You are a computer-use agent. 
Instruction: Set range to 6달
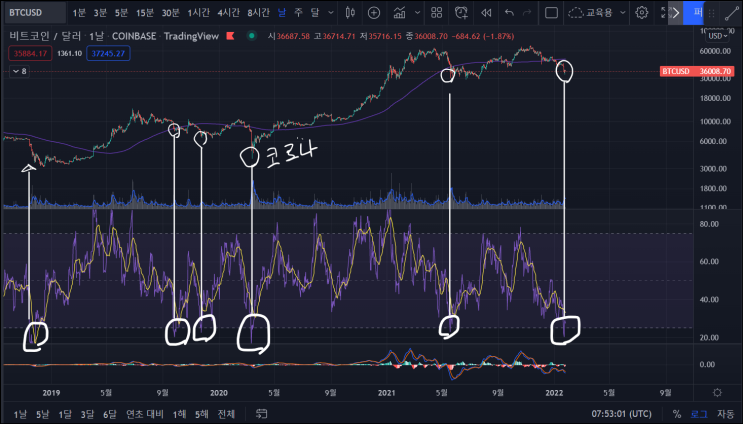pyautogui.click(x=109, y=414)
